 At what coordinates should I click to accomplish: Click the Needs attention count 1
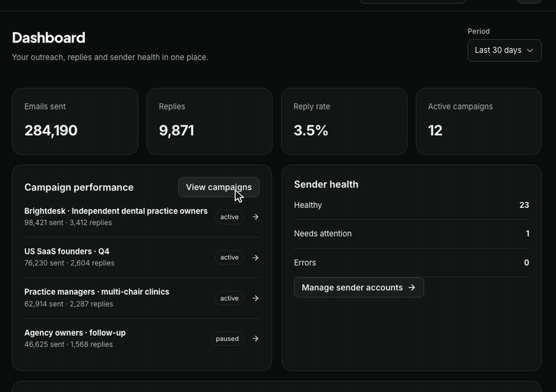(x=528, y=234)
